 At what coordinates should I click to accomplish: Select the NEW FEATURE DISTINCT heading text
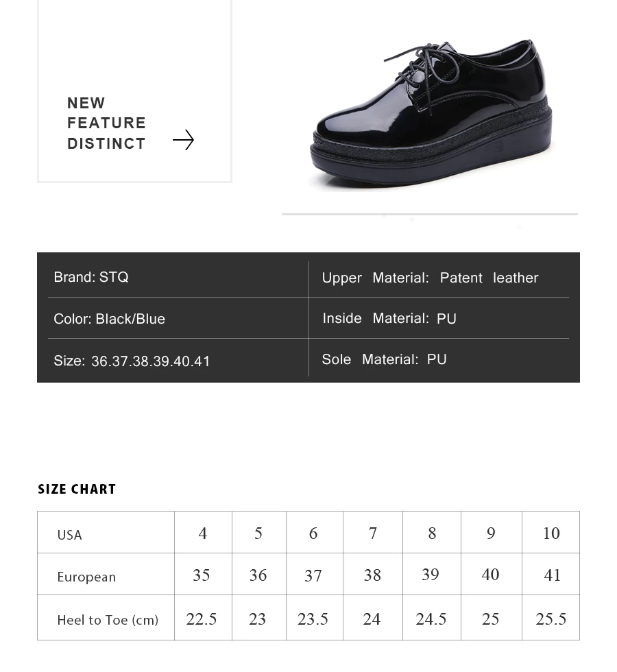pyautogui.click(x=106, y=123)
